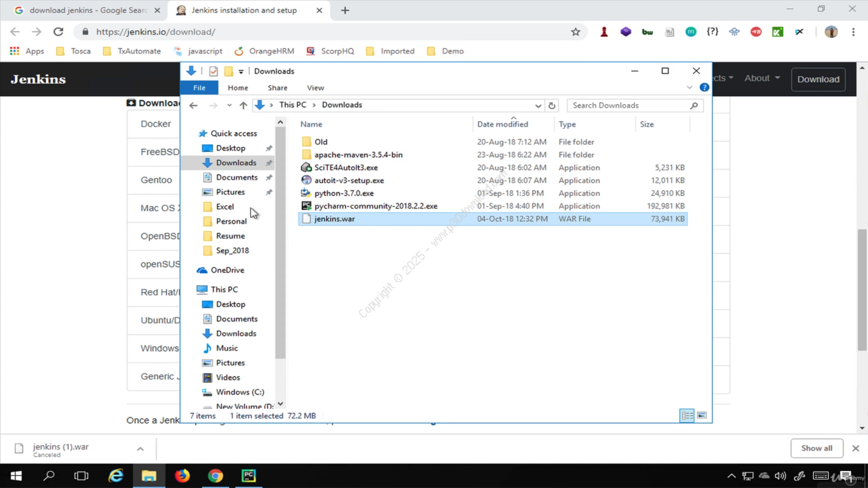Click the Properties checkmark icon in title bar
The width and height of the screenshot is (868, 488).
tap(213, 71)
